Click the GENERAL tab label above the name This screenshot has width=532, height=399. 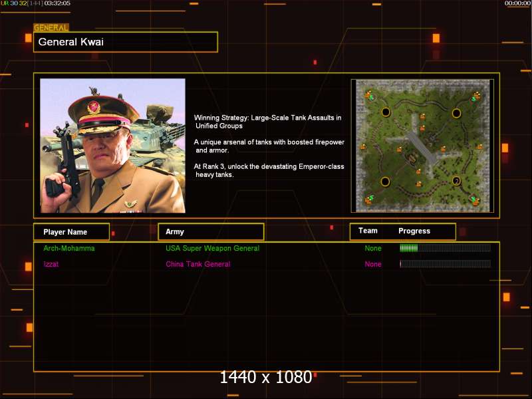pos(51,27)
